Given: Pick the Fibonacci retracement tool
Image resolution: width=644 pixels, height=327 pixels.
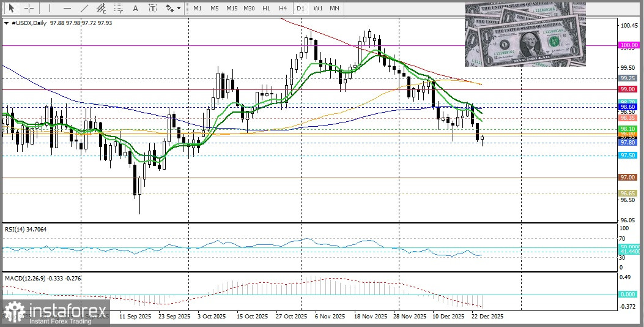Looking at the screenshot, I should click(119, 9).
